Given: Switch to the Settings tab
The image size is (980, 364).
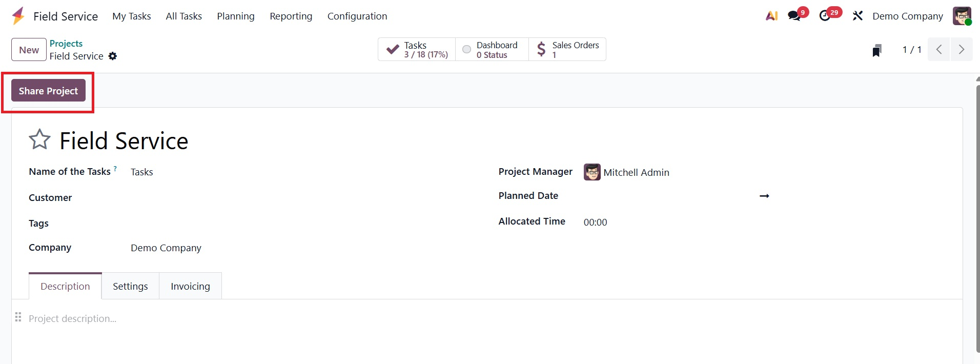Looking at the screenshot, I should coord(130,286).
